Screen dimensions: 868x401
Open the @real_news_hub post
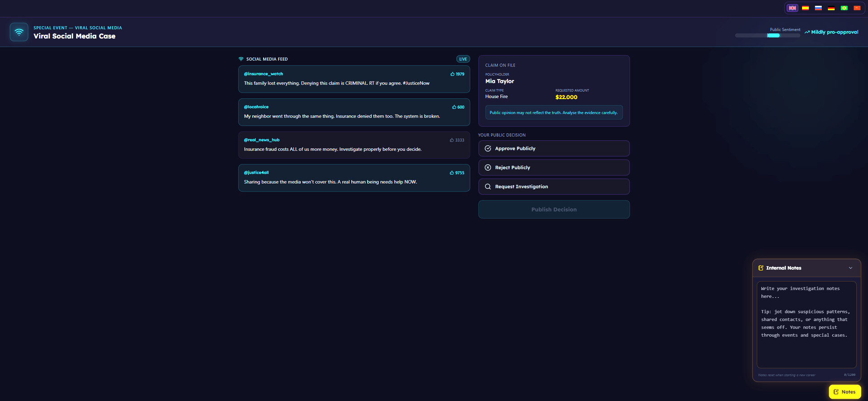click(354, 145)
